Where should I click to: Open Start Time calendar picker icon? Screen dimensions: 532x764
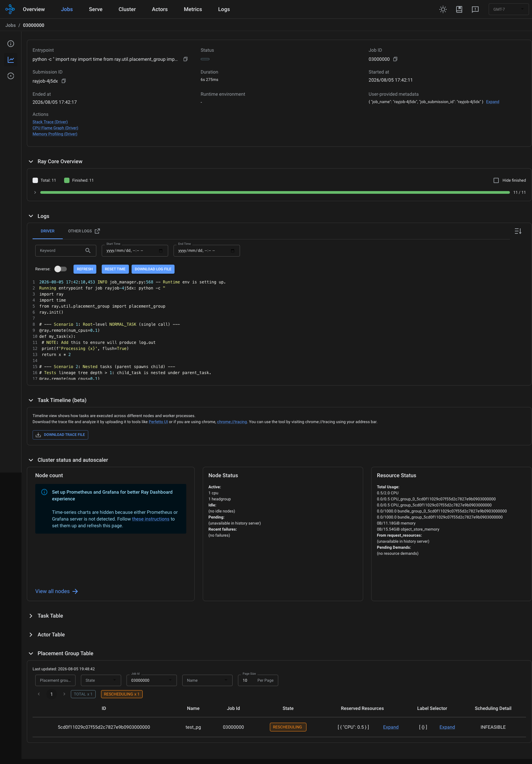[x=161, y=251]
